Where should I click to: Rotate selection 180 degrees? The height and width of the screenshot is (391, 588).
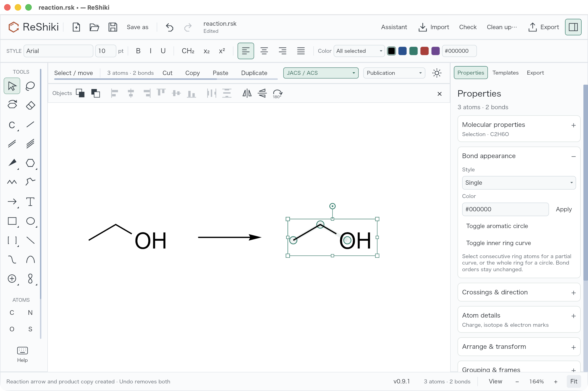pos(277,94)
